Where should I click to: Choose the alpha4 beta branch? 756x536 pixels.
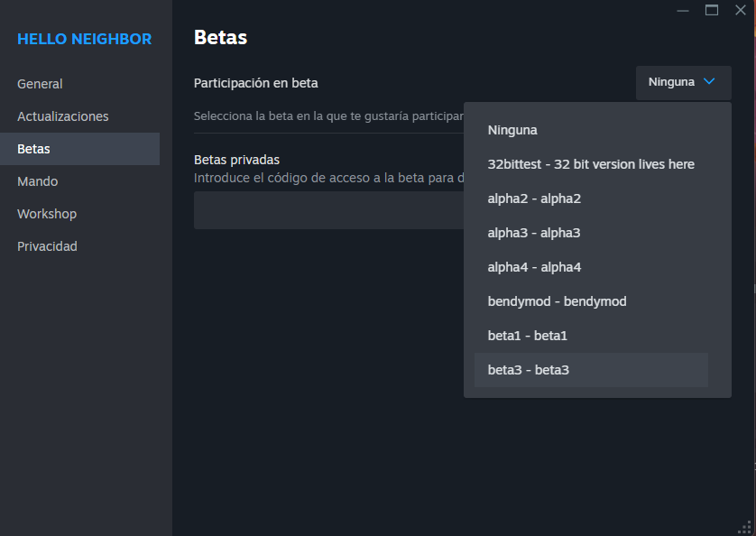pos(534,267)
